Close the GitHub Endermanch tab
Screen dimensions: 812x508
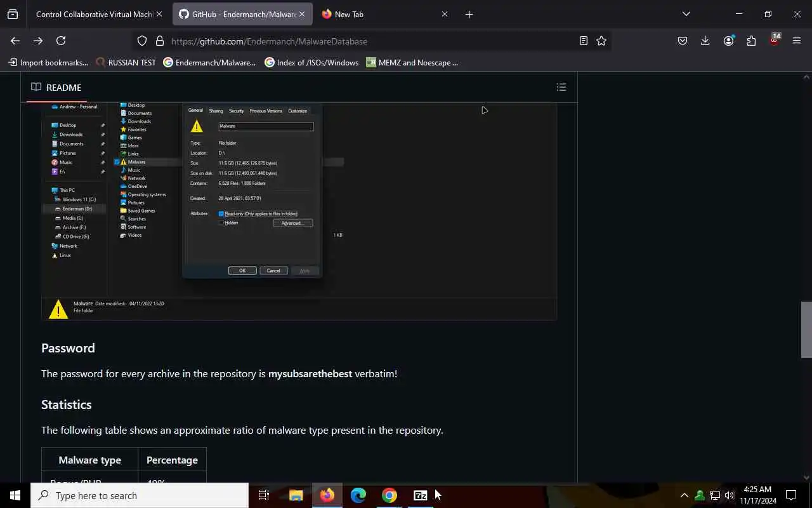301,14
